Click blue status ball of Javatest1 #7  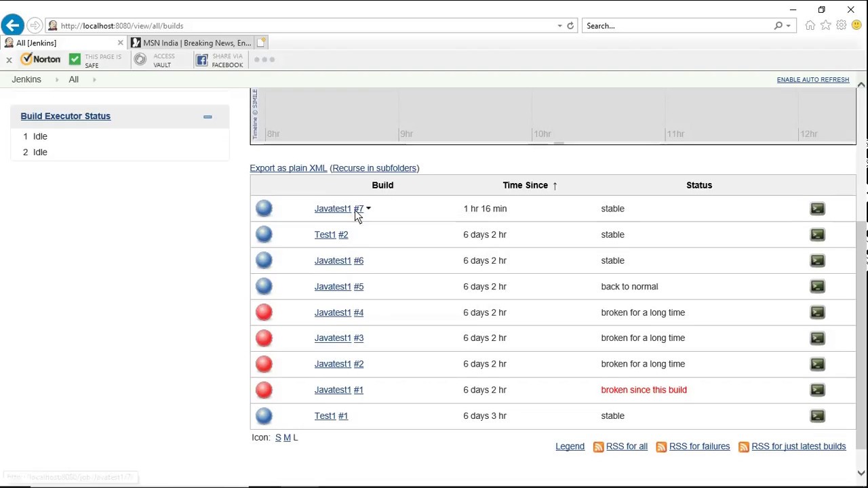click(x=264, y=209)
